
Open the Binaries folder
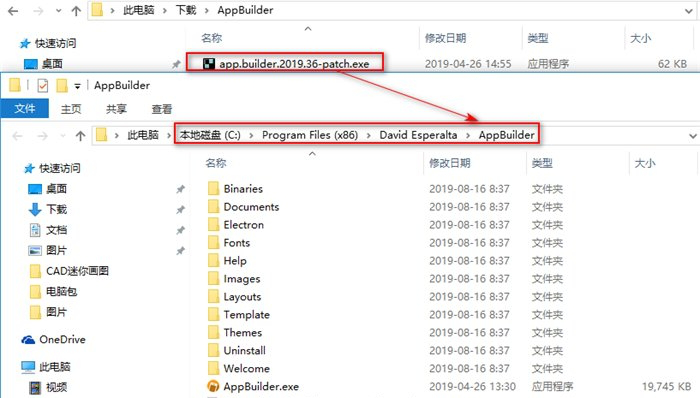[243, 189]
